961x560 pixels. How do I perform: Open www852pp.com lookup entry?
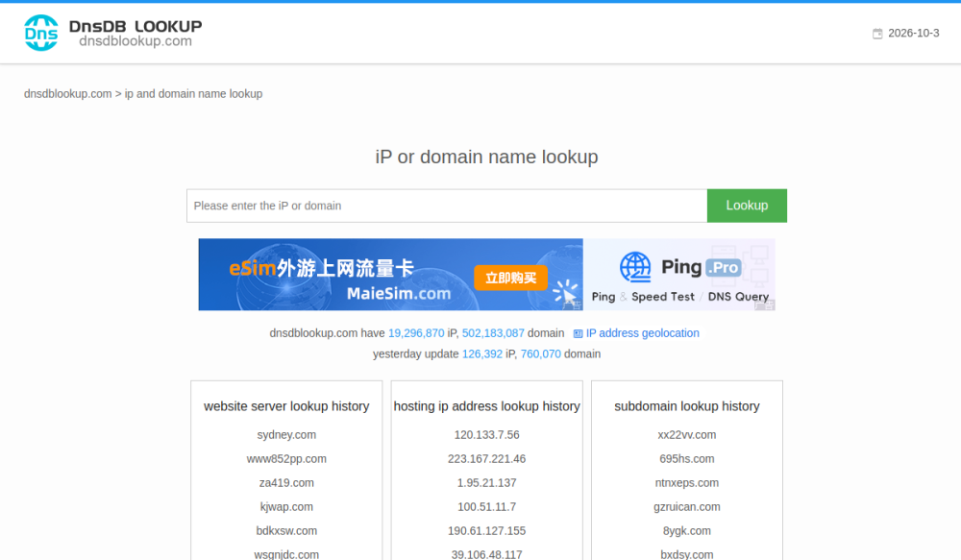coord(286,459)
